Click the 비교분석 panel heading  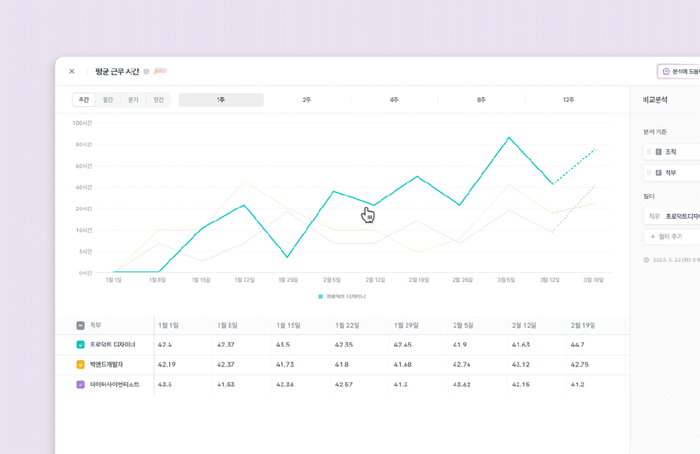click(x=655, y=100)
